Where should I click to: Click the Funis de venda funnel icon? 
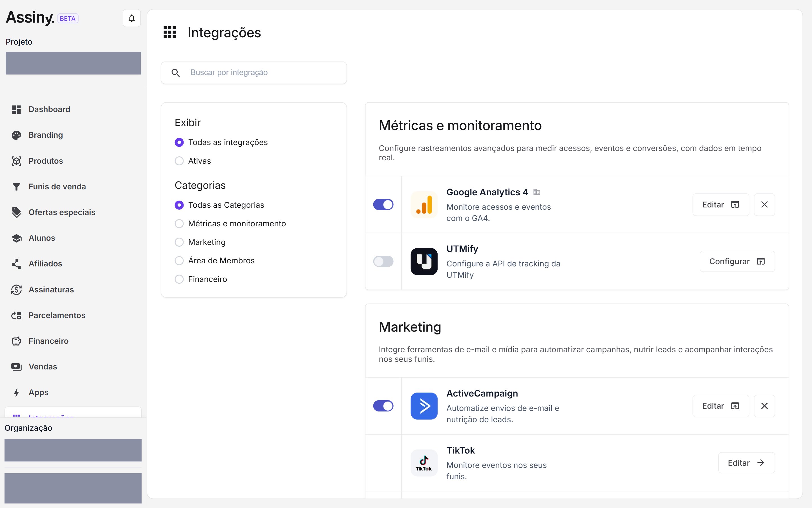coord(16,187)
